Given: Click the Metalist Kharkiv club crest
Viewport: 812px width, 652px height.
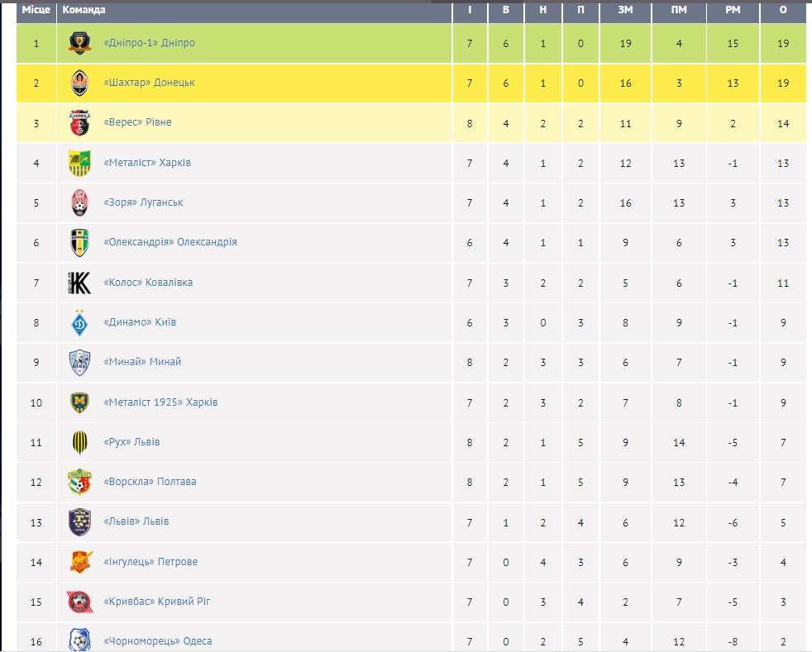Looking at the screenshot, I should [x=79, y=163].
